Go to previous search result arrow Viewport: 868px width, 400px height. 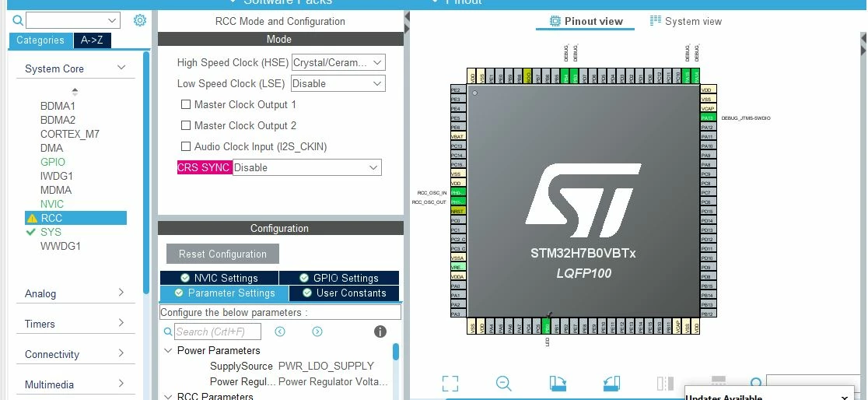point(280,332)
